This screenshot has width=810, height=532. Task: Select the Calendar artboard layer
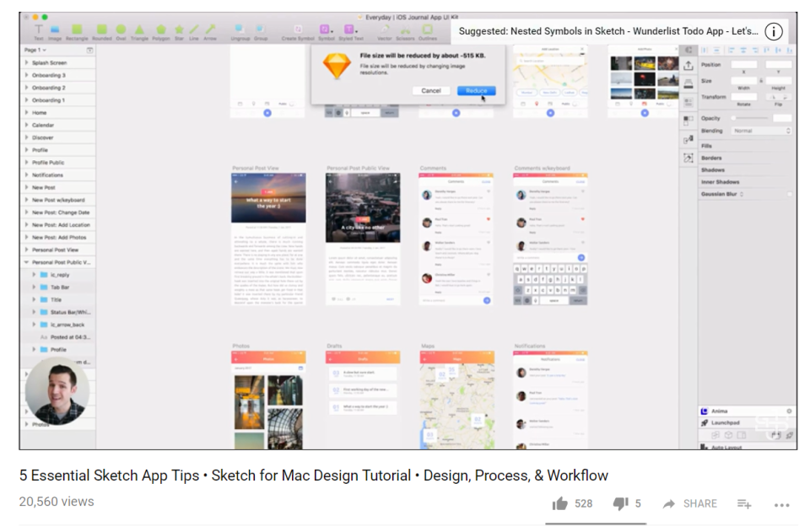pyautogui.click(x=58, y=125)
